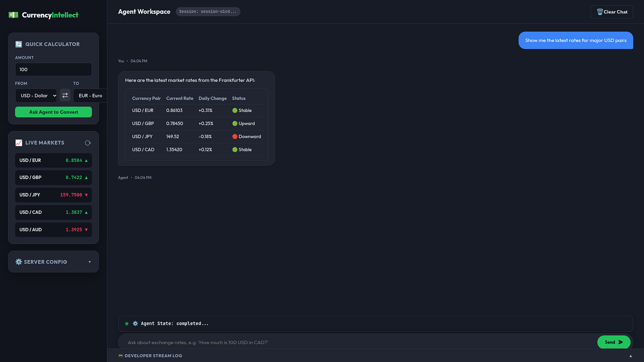Click the 1.35420 rate cell
Screen dimensions: 644x362
pos(174,150)
